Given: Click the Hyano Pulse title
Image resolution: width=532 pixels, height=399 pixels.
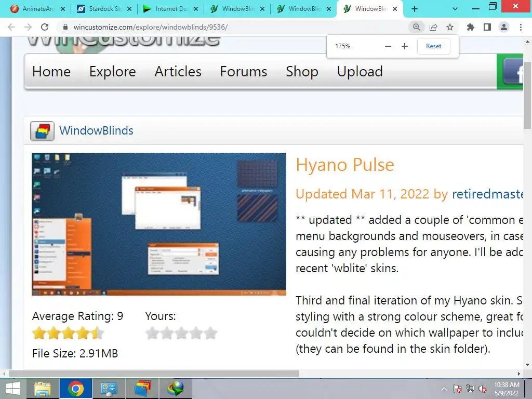Looking at the screenshot, I should click(x=345, y=165).
